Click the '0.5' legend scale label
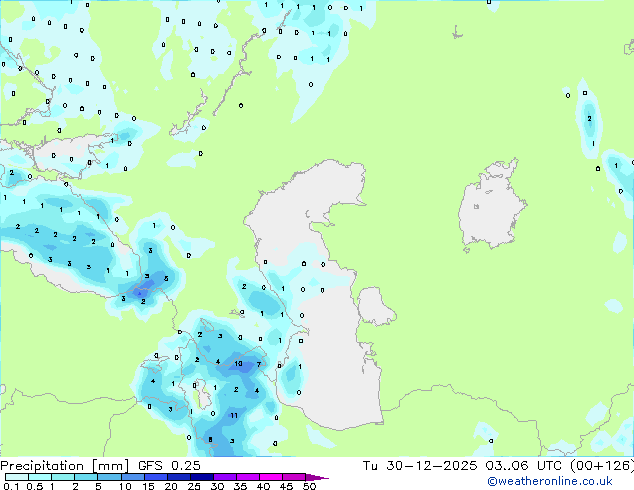634x490 pixels. coord(35,486)
